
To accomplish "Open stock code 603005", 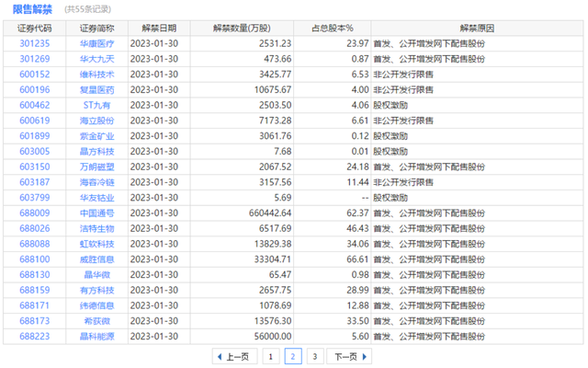I will [x=35, y=151].
